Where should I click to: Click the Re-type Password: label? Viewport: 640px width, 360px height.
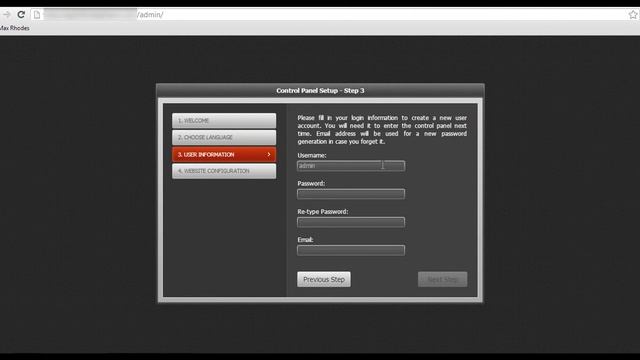click(x=323, y=212)
